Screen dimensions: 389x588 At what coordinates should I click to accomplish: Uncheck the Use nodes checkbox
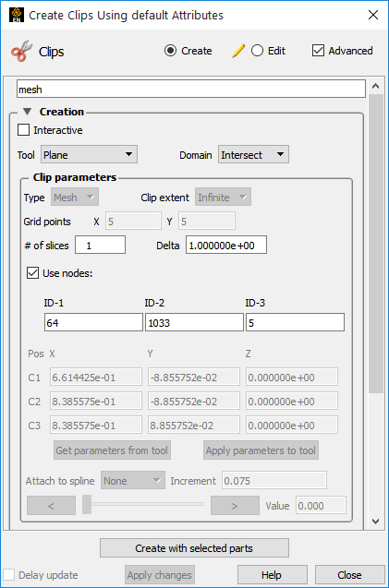[32, 273]
